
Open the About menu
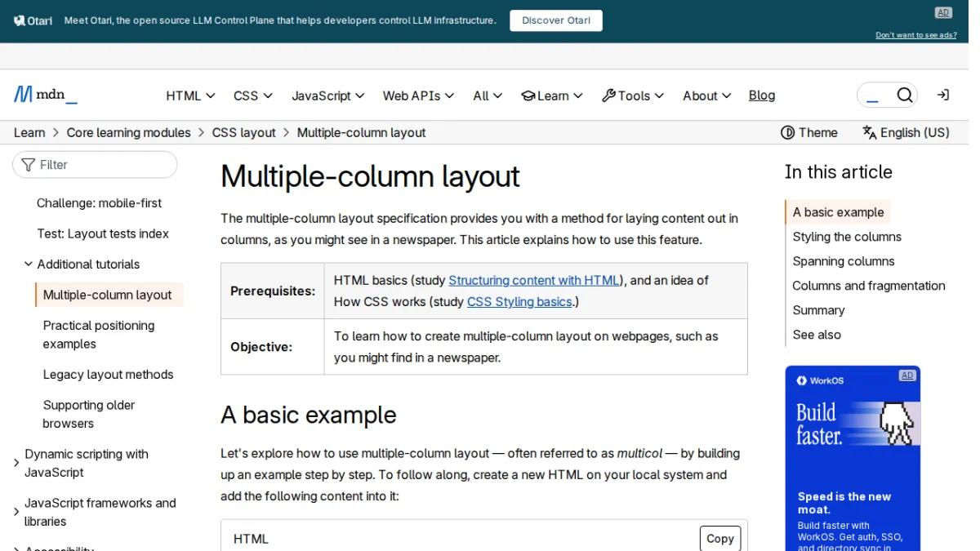point(707,96)
